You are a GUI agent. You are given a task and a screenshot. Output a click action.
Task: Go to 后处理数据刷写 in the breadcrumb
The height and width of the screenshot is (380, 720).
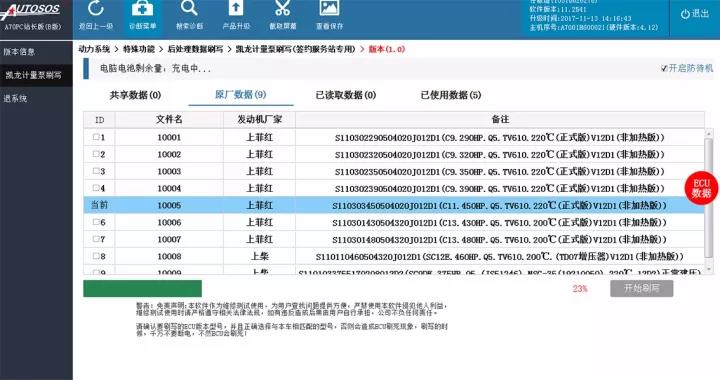[195, 49]
